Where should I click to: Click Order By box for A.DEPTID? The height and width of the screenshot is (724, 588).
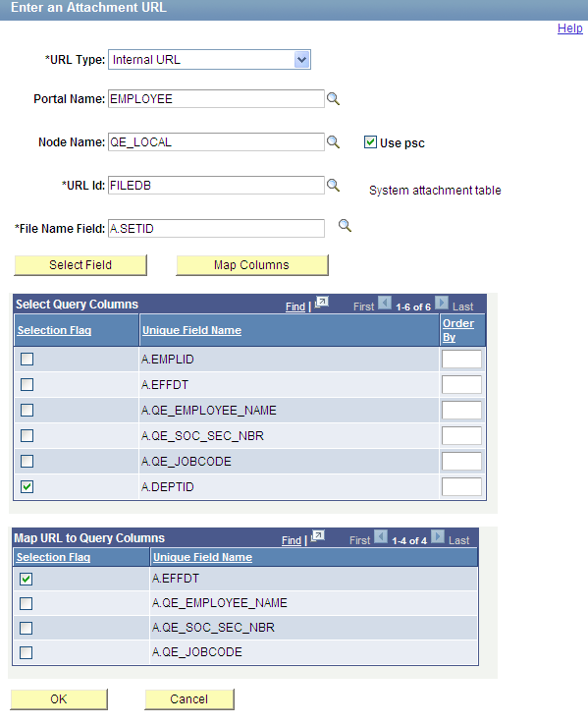coord(461,486)
